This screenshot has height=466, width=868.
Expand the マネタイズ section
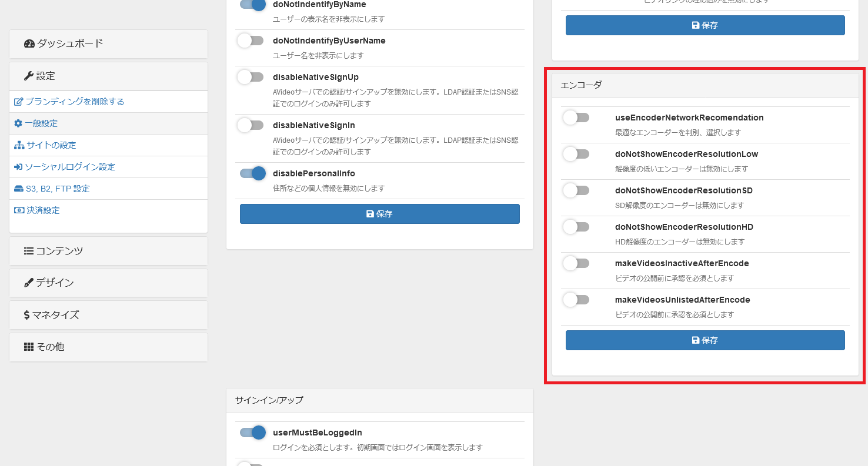[108, 315]
